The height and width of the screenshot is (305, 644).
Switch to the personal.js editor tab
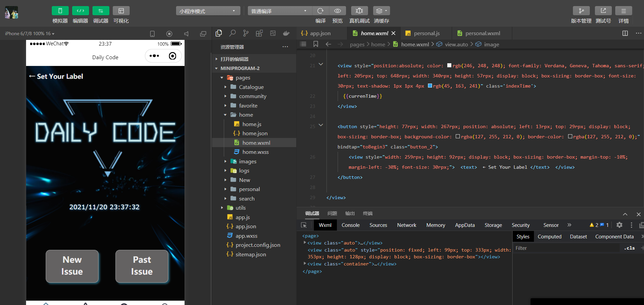pyautogui.click(x=427, y=33)
